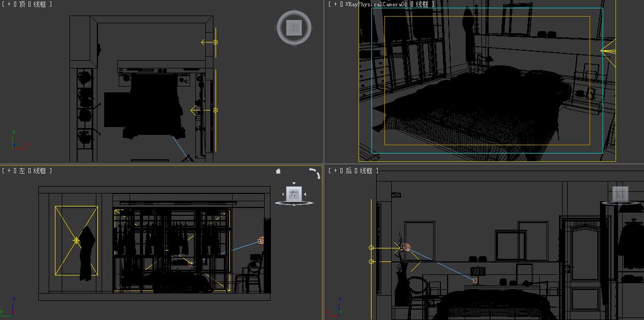Select the camera object in the 后 viewport

coord(406,248)
